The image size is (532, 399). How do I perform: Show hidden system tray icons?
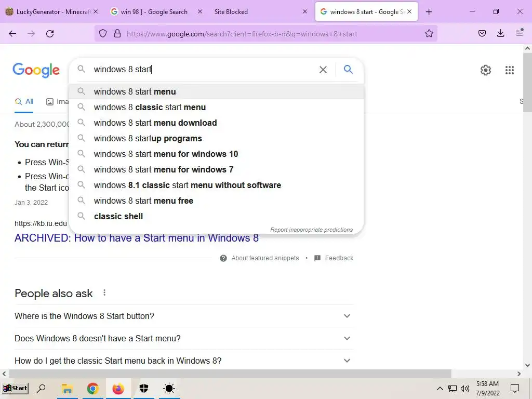point(440,389)
